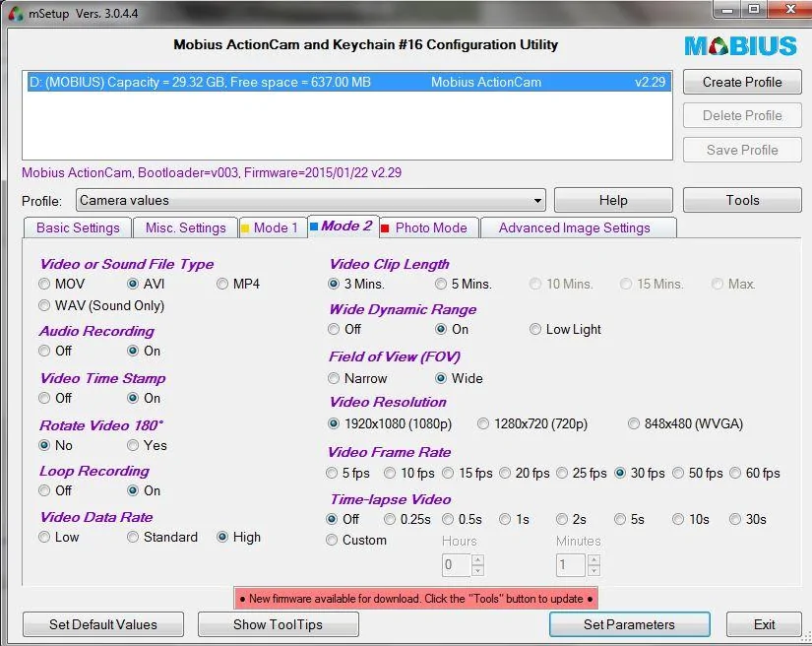Screen dimensions: 812x646
Task: Select the Mode 2 tab
Action: click(344, 226)
